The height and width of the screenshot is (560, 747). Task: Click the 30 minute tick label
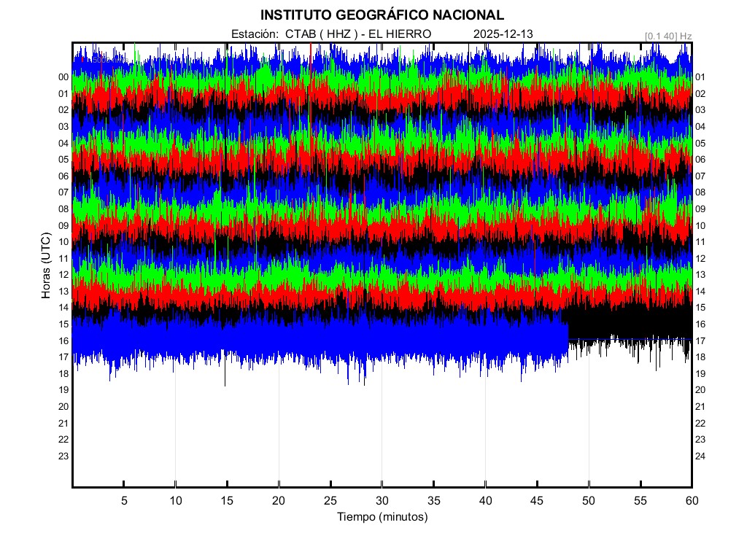382,500
